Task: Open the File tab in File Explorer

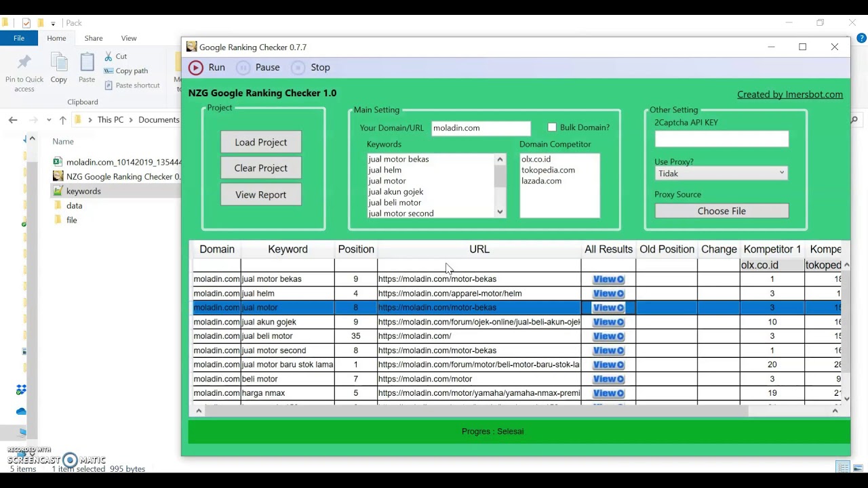Action: [x=19, y=38]
